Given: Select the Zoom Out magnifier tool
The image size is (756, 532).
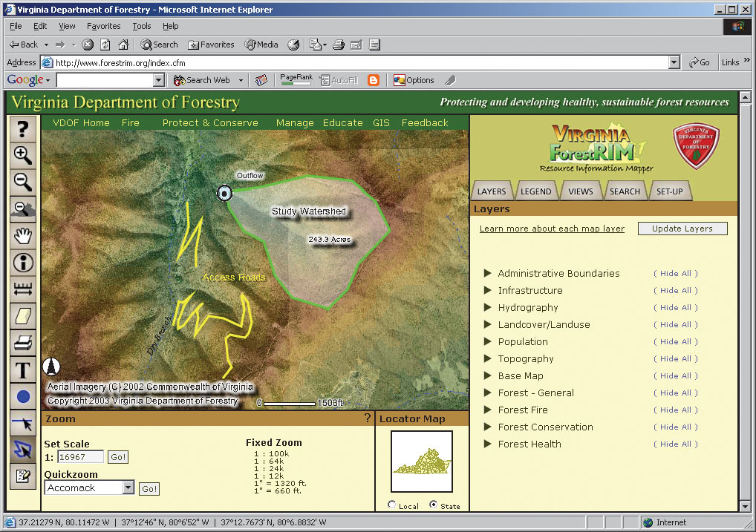Looking at the screenshot, I should (23, 182).
